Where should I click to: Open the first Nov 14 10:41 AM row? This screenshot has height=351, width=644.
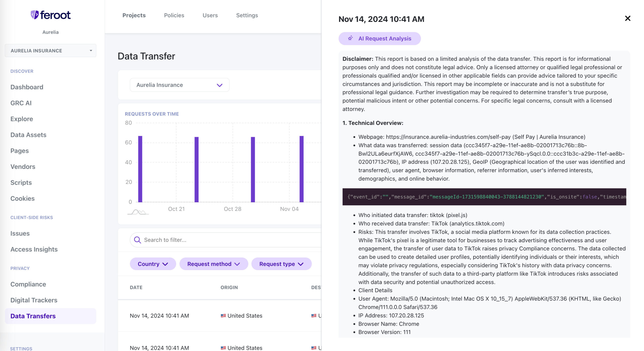(x=220, y=316)
